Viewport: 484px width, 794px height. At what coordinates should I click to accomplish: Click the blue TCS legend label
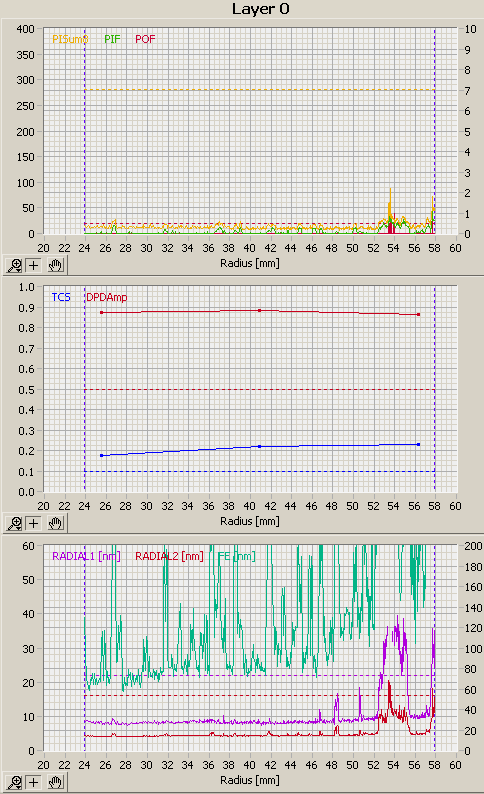point(61,297)
